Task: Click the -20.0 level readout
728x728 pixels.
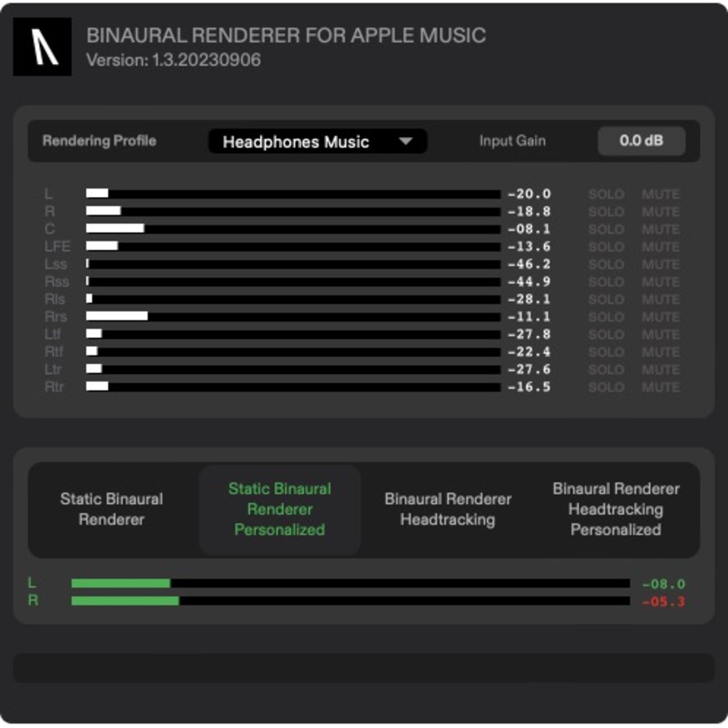Action: (529, 194)
